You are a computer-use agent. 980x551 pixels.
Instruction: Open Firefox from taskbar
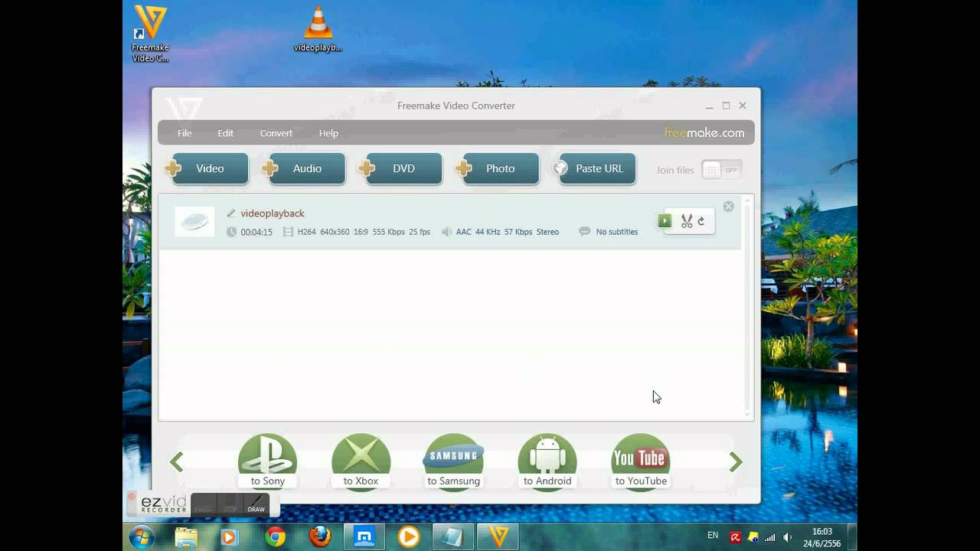(x=320, y=537)
